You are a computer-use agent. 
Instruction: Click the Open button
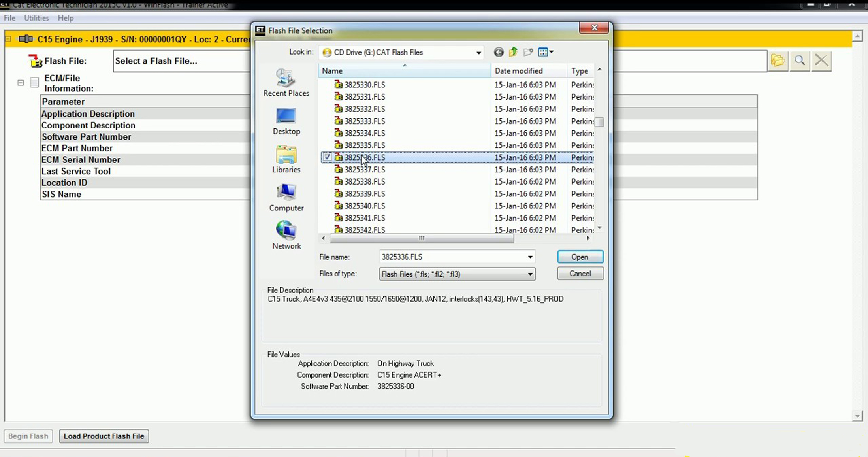[580, 257]
